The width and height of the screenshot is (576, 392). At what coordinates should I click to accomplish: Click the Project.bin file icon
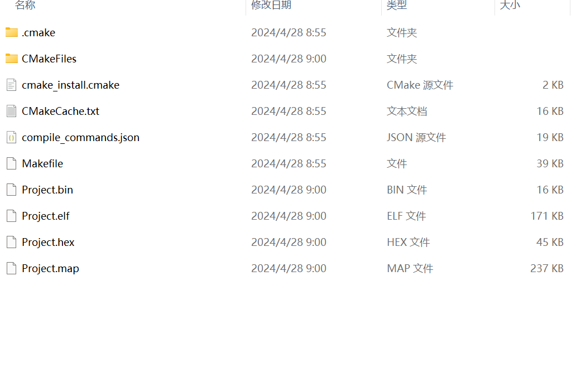point(11,190)
